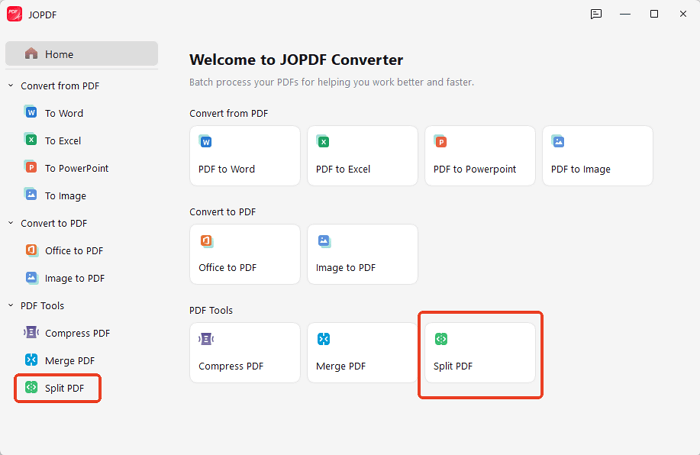Open the Image to PDF card

tap(362, 254)
